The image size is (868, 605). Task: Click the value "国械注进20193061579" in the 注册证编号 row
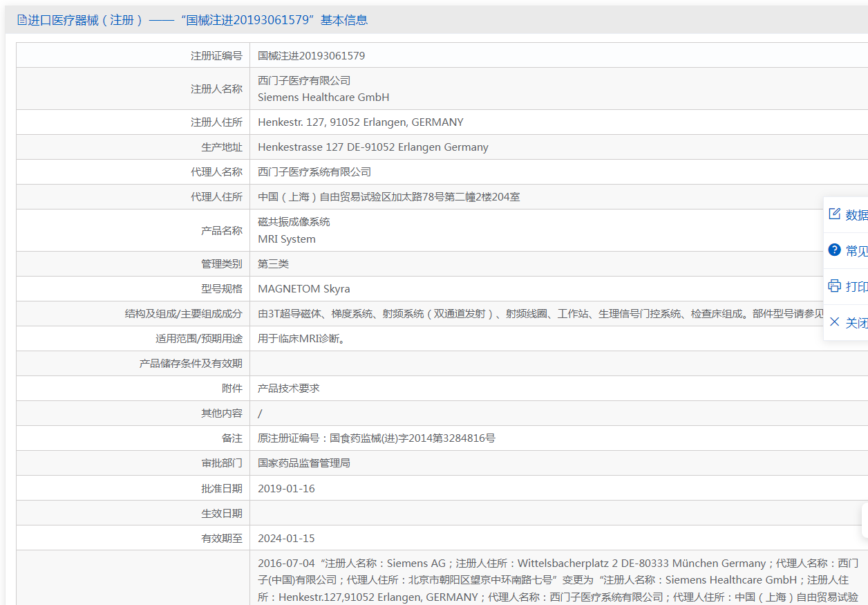[x=311, y=55]
